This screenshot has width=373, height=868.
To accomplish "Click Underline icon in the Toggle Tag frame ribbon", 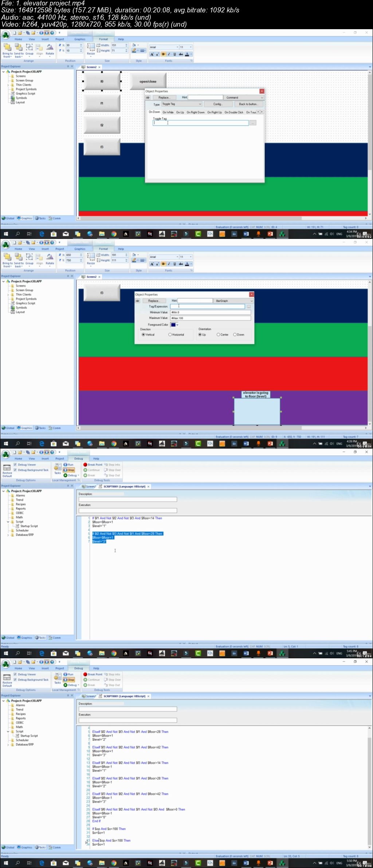I will tap(174, 54).
